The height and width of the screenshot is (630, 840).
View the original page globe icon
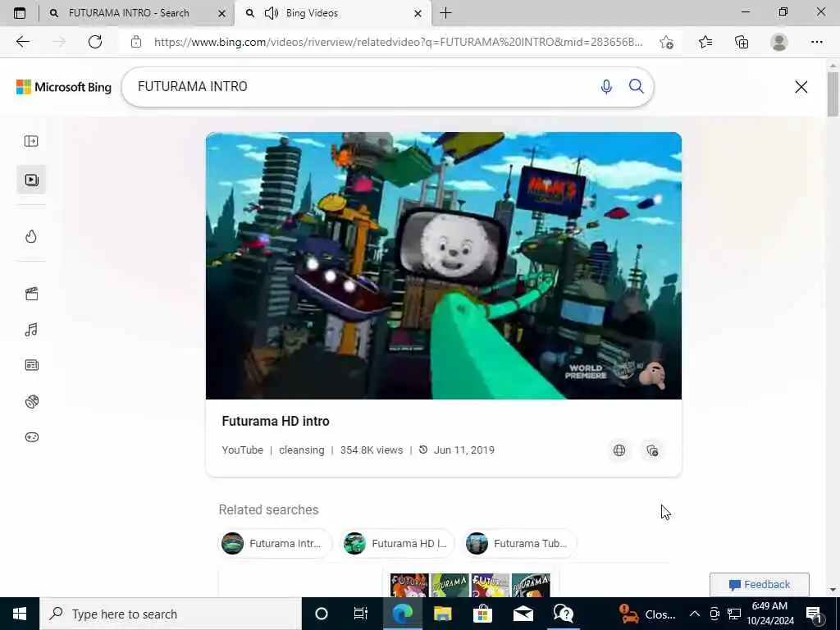[619, 450]
